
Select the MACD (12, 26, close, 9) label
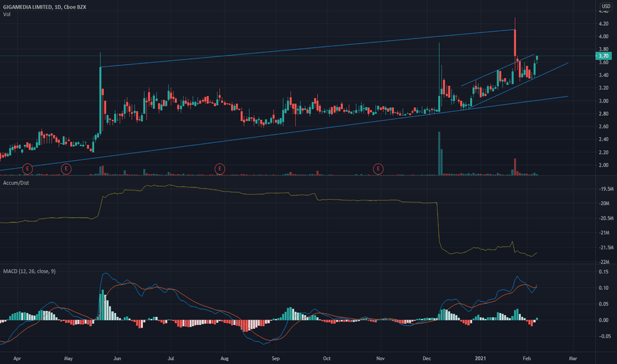tap(29, 271)
